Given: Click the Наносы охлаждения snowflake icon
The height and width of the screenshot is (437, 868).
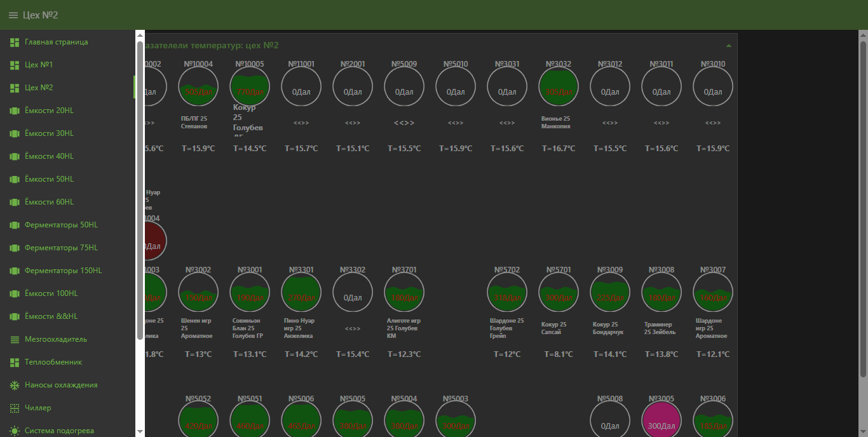Looking at the screenshot, I should tap(15, 385).
